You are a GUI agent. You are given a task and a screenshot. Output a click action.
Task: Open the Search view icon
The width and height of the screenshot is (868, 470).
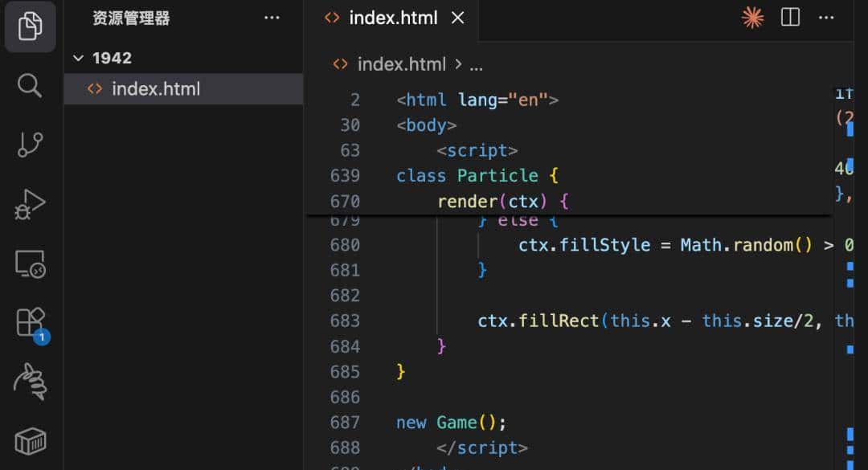[30, 85]
